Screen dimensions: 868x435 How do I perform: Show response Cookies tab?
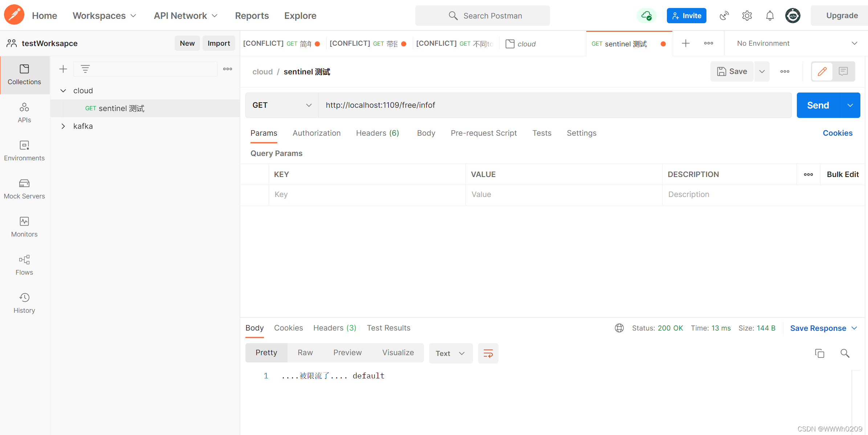pyautogui.click(x=288, y=328)
